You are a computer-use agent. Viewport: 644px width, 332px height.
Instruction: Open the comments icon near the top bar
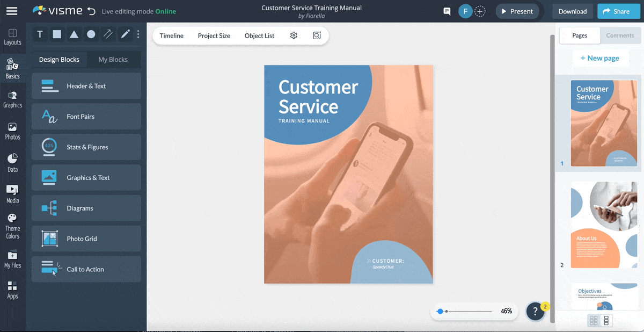click(x=447, y=11)
